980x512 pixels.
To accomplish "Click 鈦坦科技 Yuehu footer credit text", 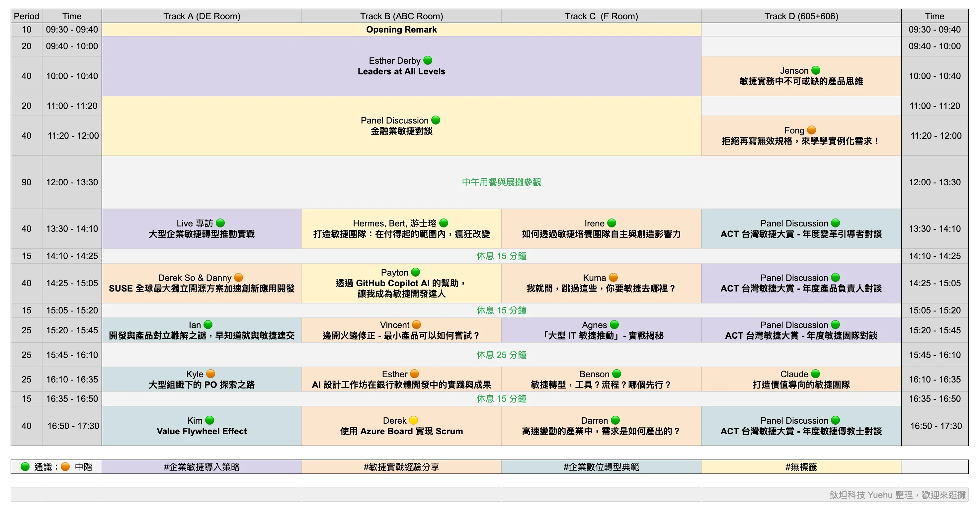I will [x=897, y=494].
